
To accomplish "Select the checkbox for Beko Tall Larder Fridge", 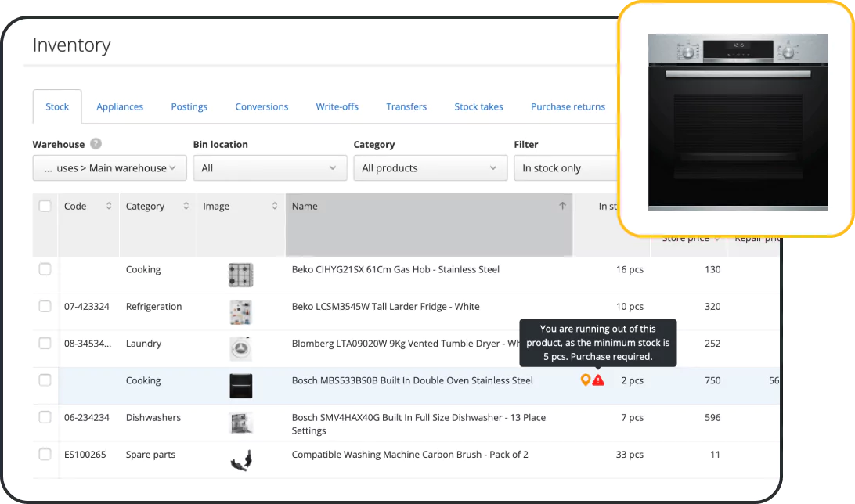I will click(45, 306).
